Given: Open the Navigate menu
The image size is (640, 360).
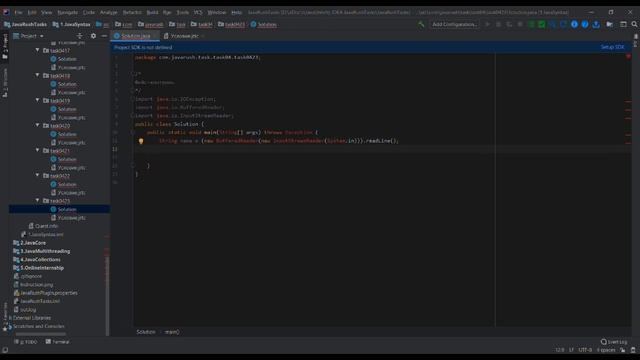Looking at the screenshot, I should (67, 13).
